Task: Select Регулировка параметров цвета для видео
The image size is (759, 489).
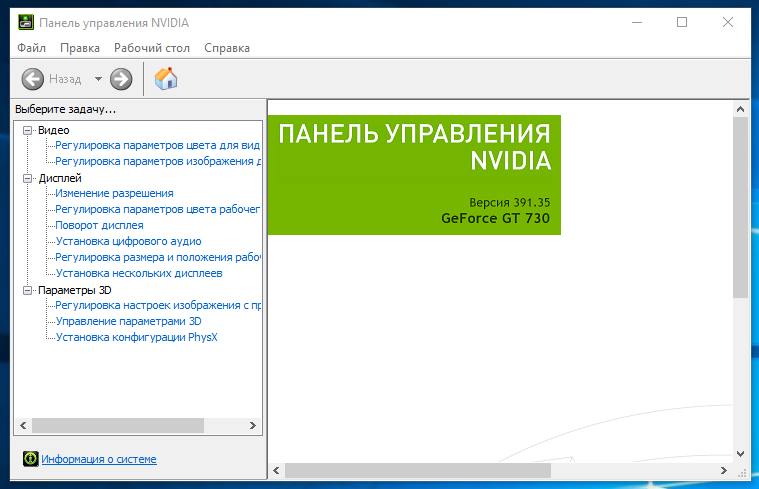Action: coord(158,145)
